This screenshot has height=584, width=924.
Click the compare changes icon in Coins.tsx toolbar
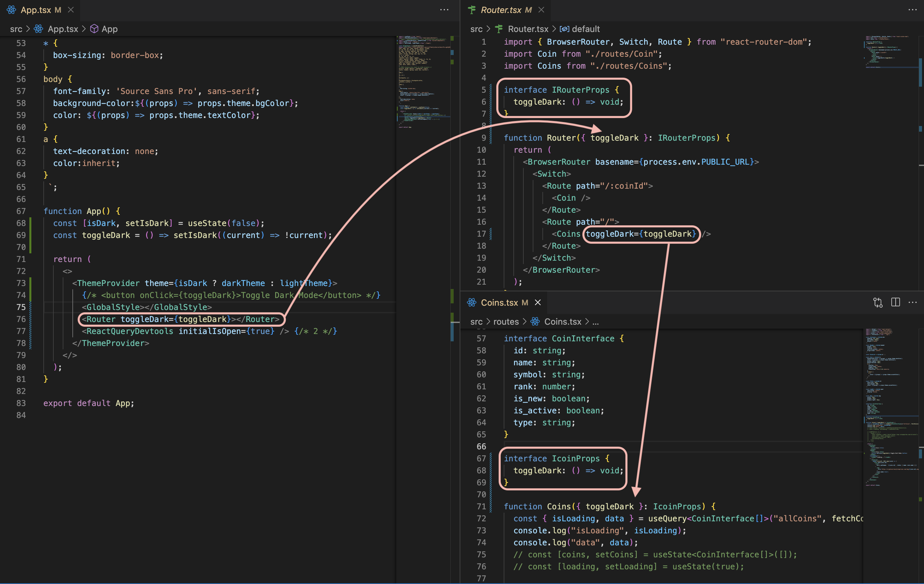tap(878, 303)
